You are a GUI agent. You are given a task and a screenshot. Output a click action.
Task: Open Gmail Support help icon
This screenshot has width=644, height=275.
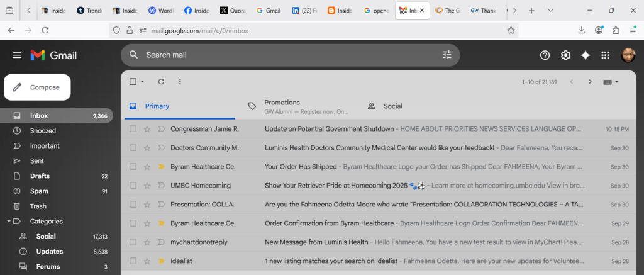(x=545, y=55)
